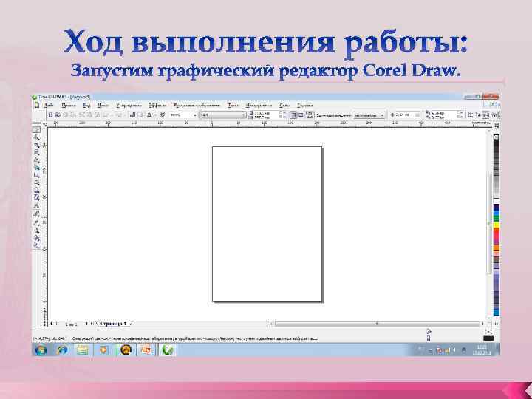The width and height of the screenshot is (532, 399).
Task: Open the zoom level dropdown
Action: 195,115
